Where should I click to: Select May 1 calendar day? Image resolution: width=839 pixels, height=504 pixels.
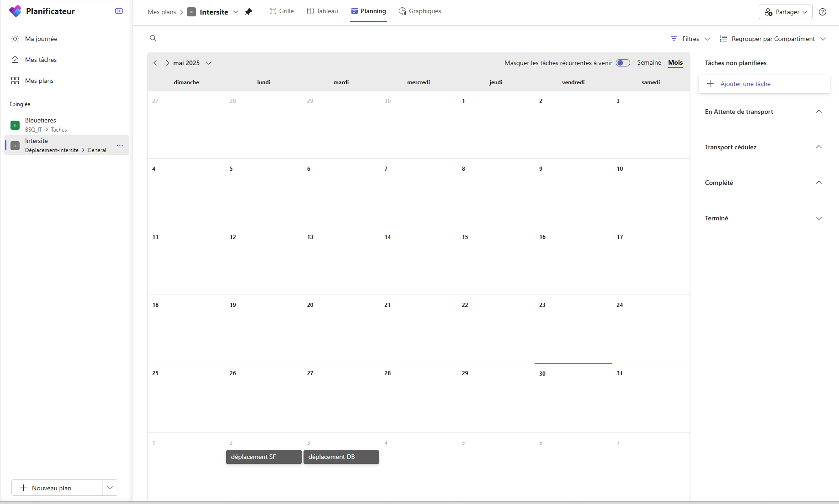(496, 125)
